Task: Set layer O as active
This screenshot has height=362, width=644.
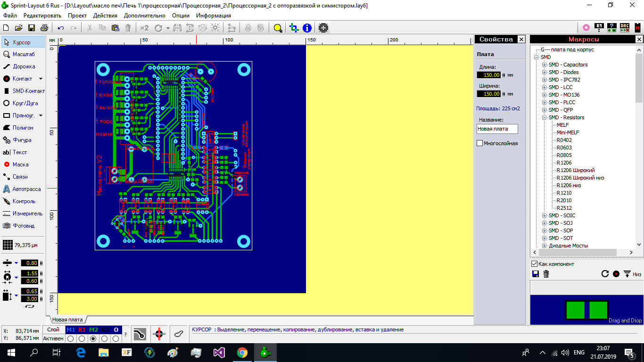Action: (x=116, y=338)
